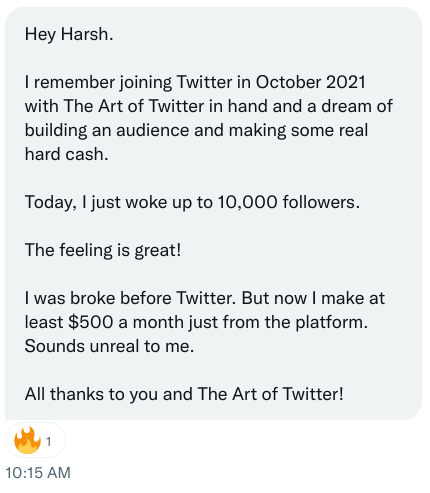
Task: Click the text 'October 2021'
Action: coord(310,82)
